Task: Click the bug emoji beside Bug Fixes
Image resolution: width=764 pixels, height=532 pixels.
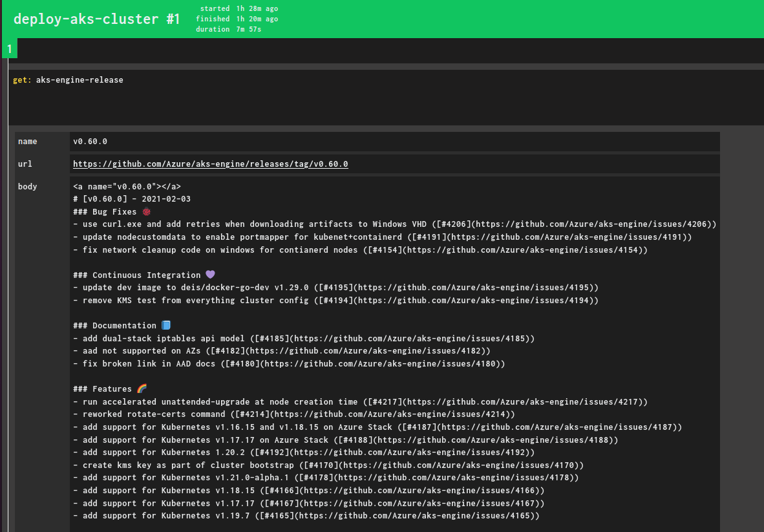Action: point(146,211)
